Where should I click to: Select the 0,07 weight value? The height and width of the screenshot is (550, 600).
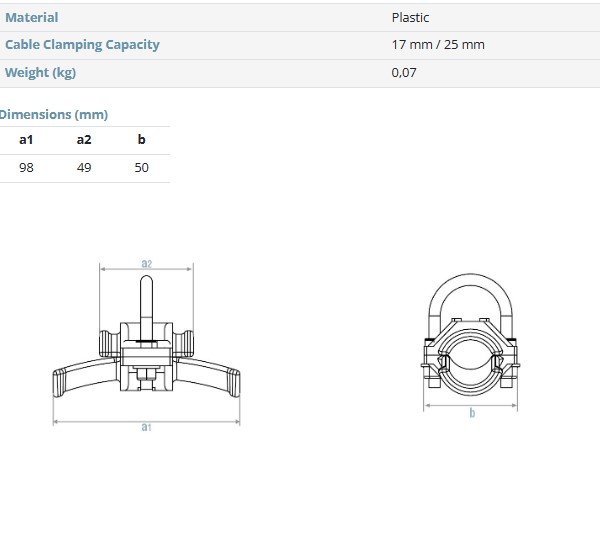pyautogui.click(x=404, y=73)
